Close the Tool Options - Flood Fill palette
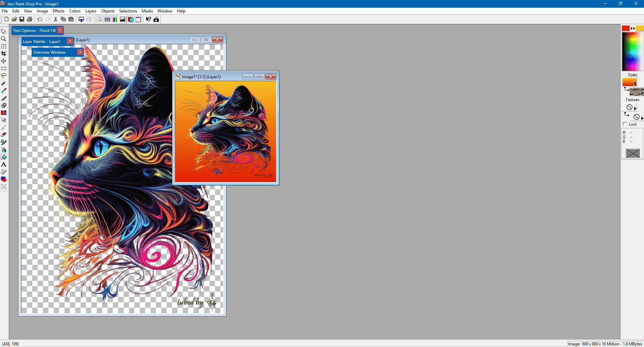 tap(60, 30)
